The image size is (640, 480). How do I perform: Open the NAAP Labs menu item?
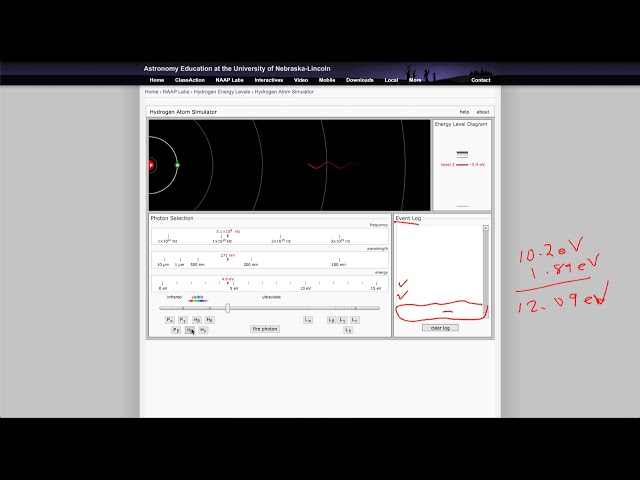tap(229, 80)
